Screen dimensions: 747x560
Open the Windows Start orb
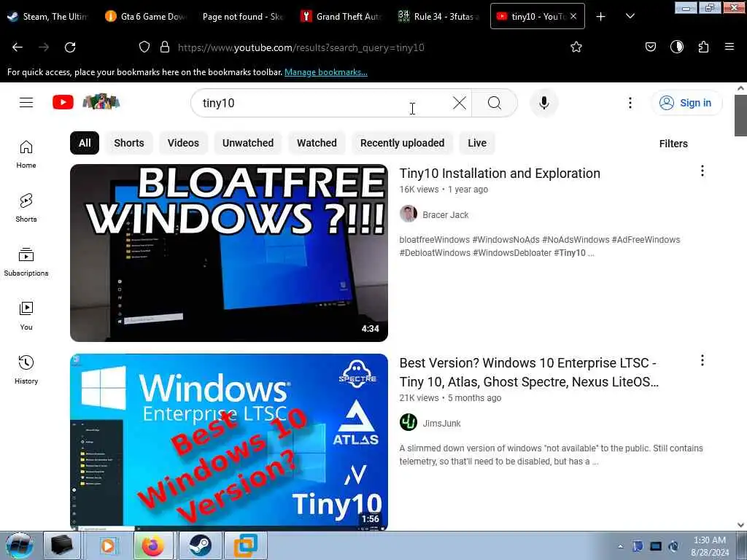pyautogui.click(x=19, y=545)
